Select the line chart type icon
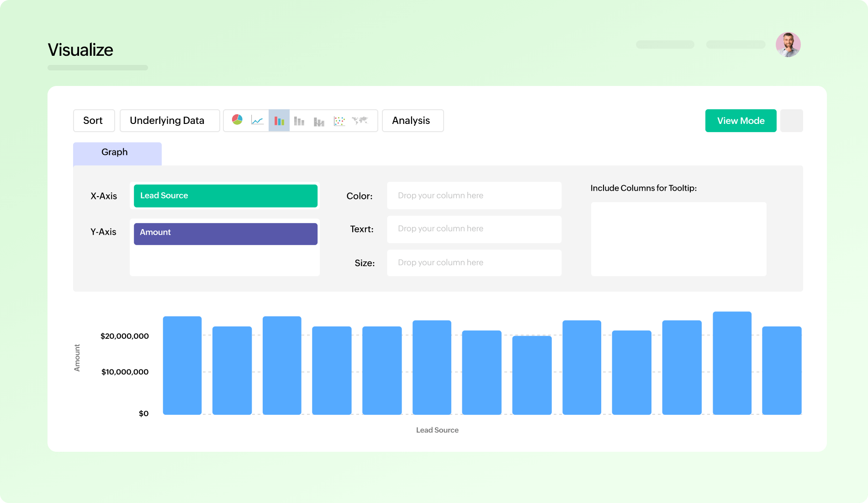Viewport: 868px width, 503px height. coord(257,121)
